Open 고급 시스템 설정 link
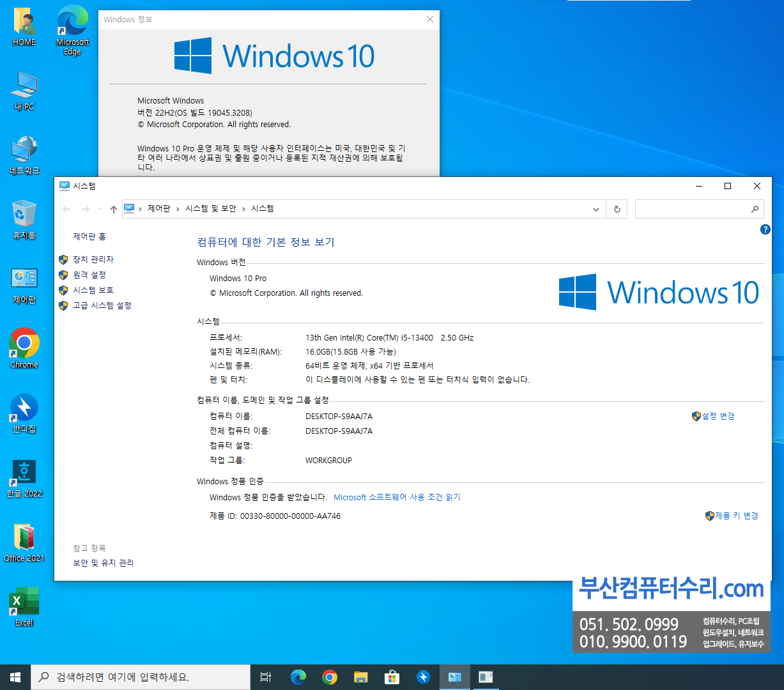Viewport: 784px width, 690px height. coord(102,305)
